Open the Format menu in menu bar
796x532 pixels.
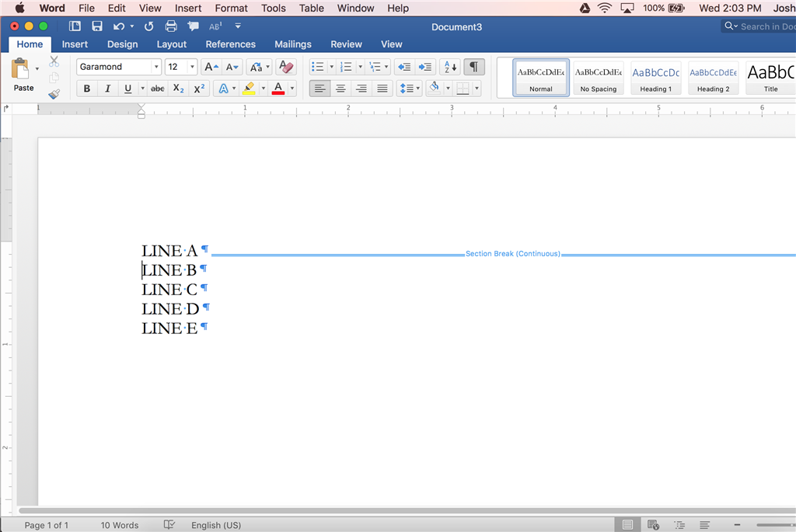click(x=231, y=8)
